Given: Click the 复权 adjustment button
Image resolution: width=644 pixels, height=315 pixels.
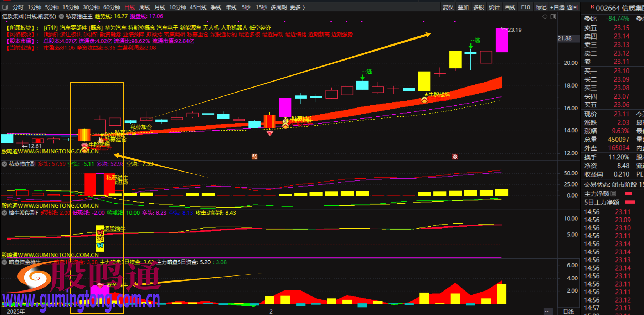Looking at the screenshot, I should point(448,7).
